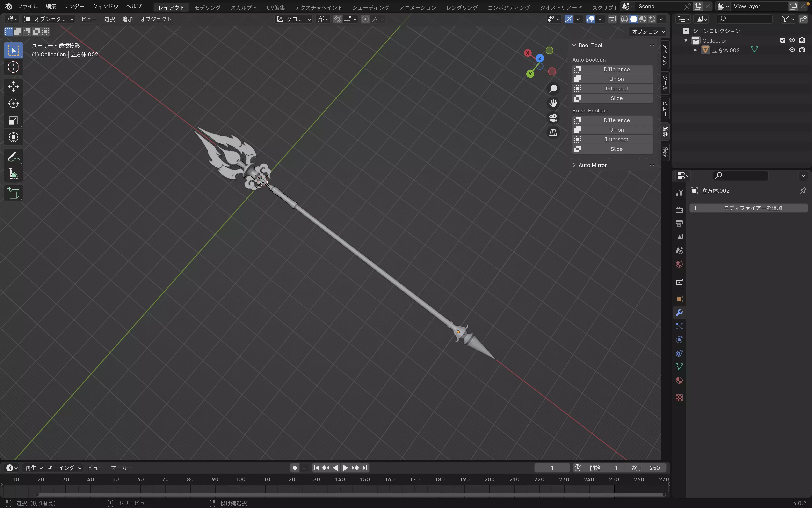Select the Measure tool

(x=14, y=174)
